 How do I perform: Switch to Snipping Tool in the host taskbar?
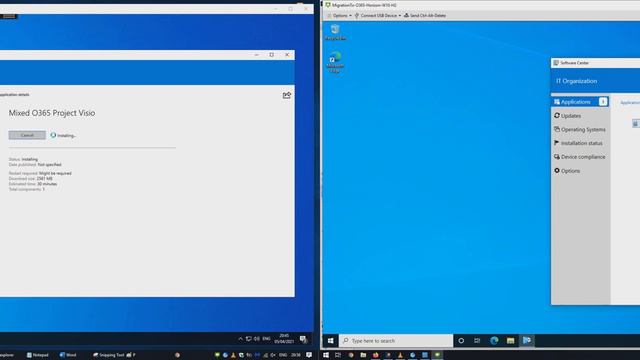click(109, 355)
